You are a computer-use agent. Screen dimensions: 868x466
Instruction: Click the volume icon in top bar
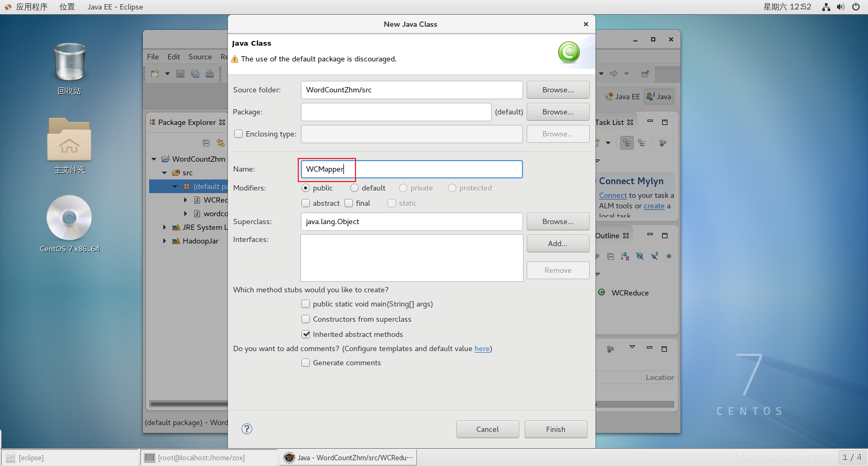[x=841, y=7]
